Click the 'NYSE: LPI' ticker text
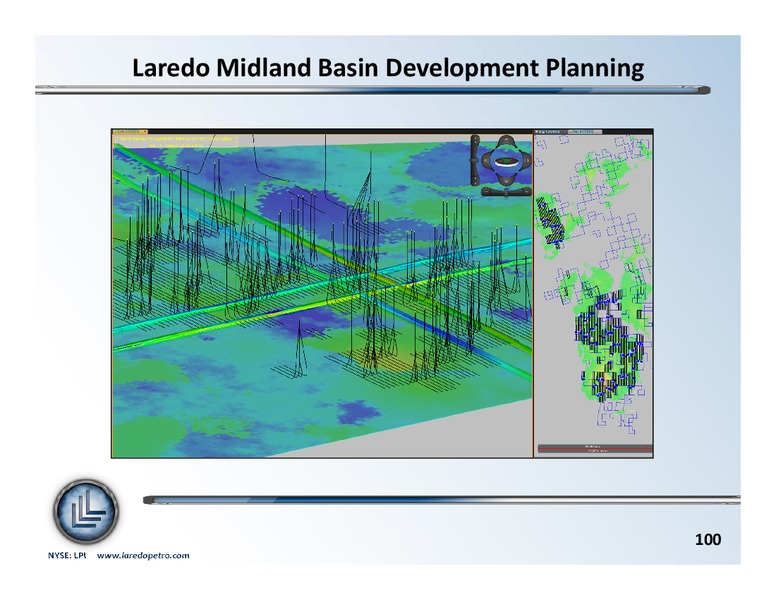 pyautogui.click(x=67, y=555)
